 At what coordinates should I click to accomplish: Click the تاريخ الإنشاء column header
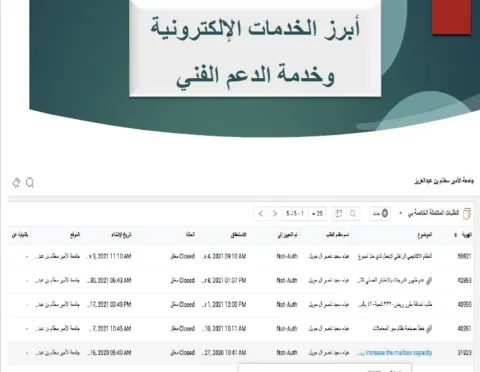tap(121, 235)
